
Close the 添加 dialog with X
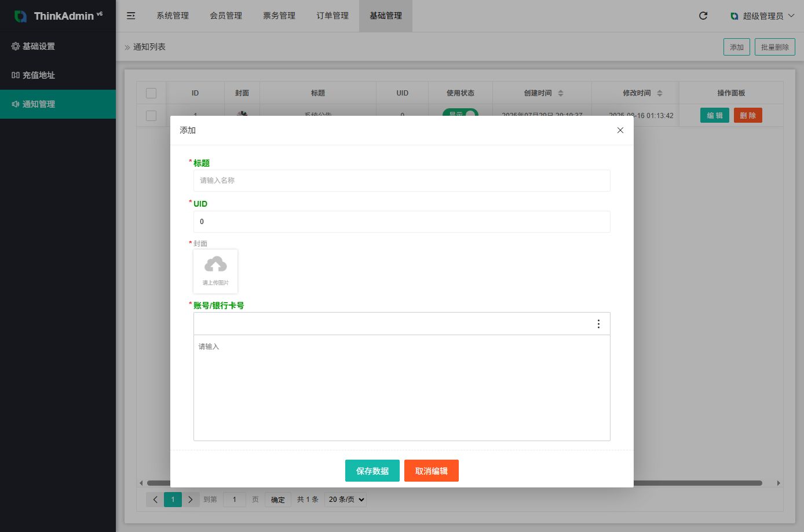pyautogui.click(x=620, y=130)
